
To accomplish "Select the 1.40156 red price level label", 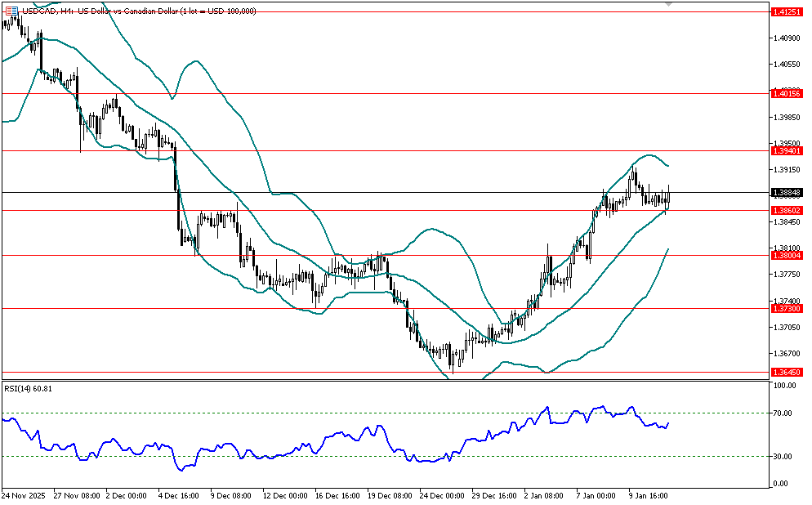I will click(x=787, y=94).
